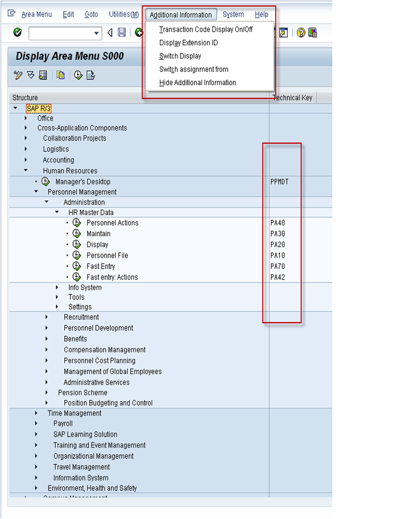
Task: Open the System menu
Action: pos(233,14)
